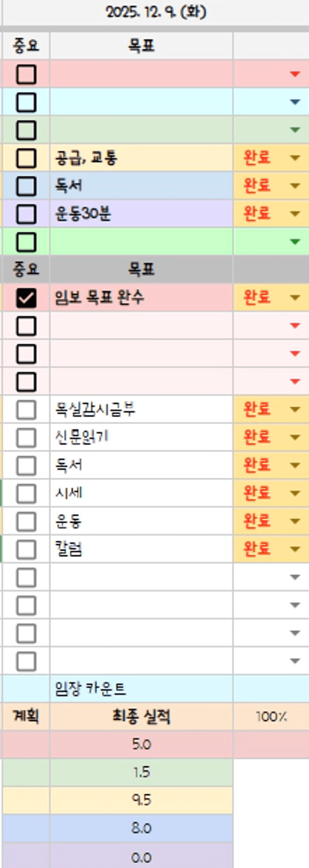Expand status dropdown for 임보 목표 완수
Image resolution: width=309 pixels, height=868 pixels.
pyautogui.click(x=295, y=298)
